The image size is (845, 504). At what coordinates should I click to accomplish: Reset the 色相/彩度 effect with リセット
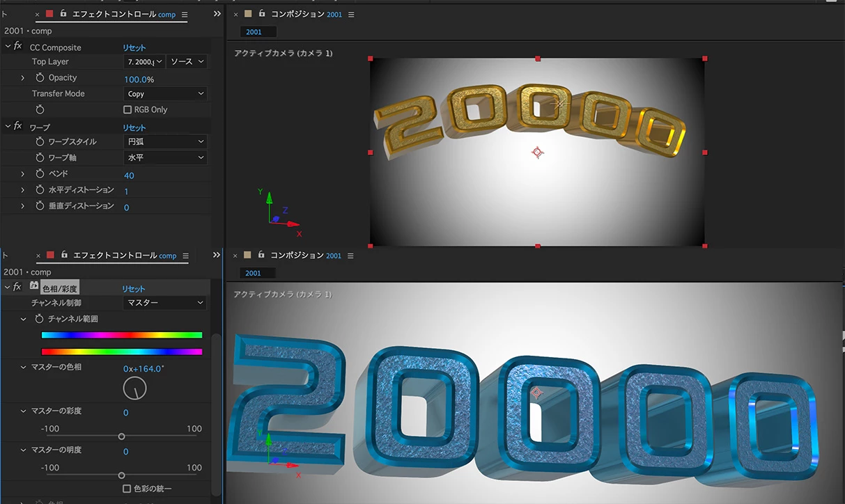134,289
